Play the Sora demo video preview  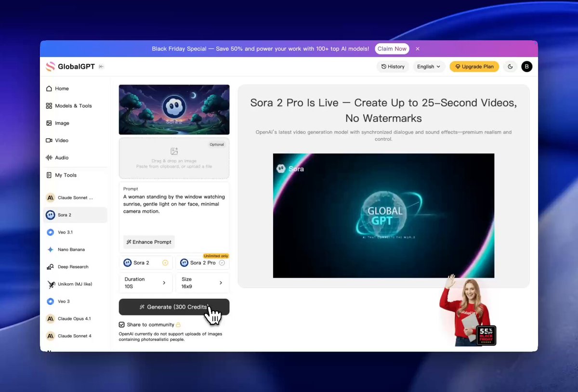(x=383, y=216)
